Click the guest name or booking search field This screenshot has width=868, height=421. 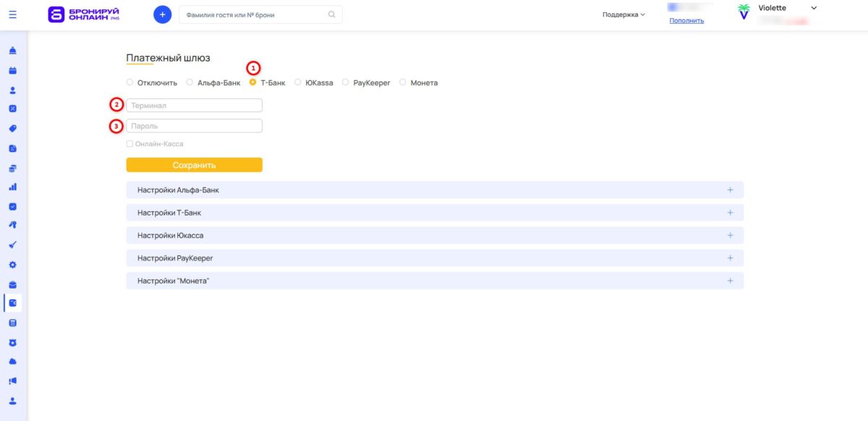260,14
